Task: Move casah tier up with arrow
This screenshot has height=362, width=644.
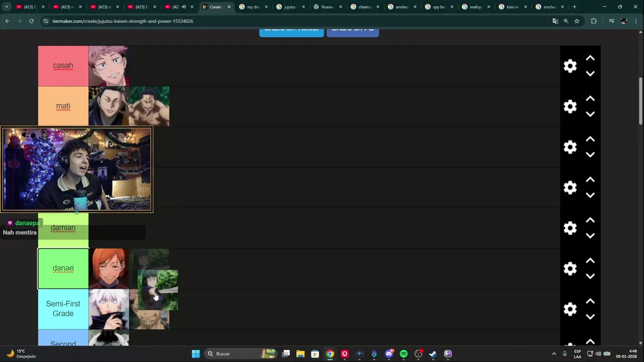Action: (590, 58)
